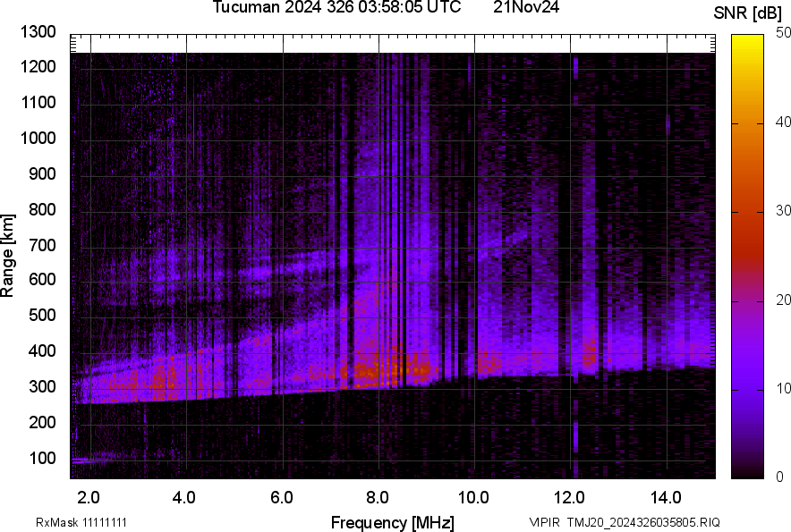The image size is (791, 532).
Task: Click the range tick label '800'
Action: (42, 209)
